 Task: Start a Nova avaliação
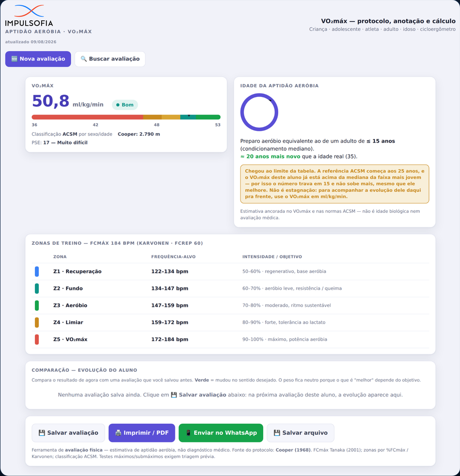[38, 59]
